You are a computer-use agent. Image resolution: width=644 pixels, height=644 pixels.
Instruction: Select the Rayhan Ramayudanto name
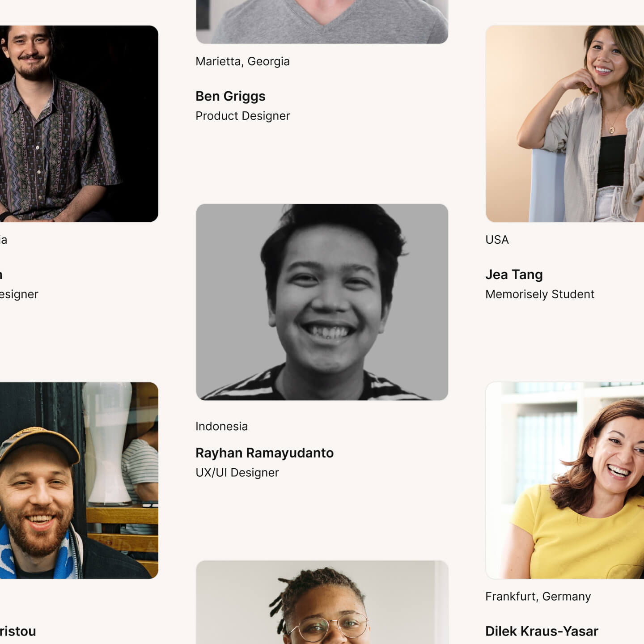tap(264, 453)
